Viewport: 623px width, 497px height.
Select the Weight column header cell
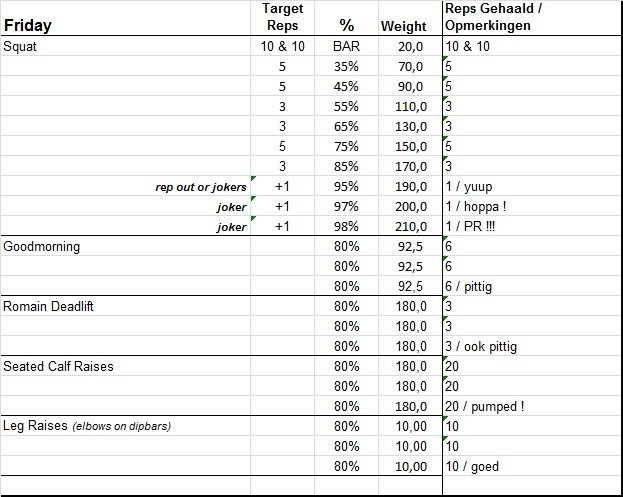pyautogui.click(x=403, y=26)
